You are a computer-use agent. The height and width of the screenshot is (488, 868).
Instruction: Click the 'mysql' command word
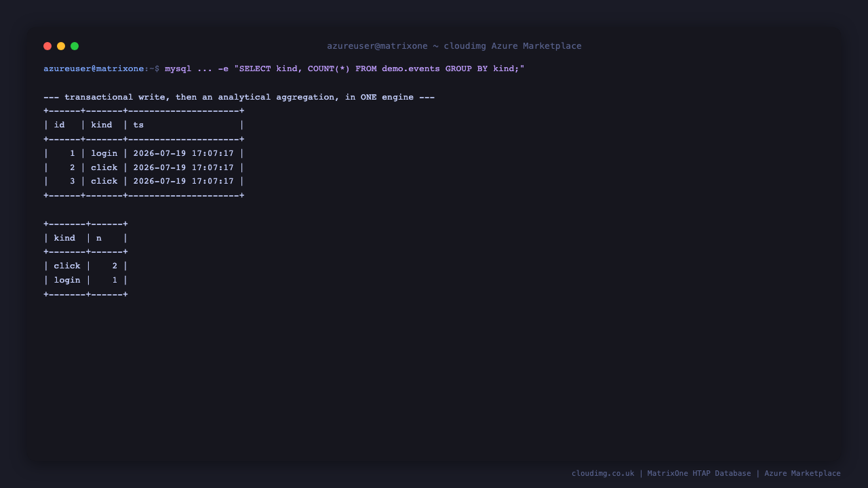[178, 68]
